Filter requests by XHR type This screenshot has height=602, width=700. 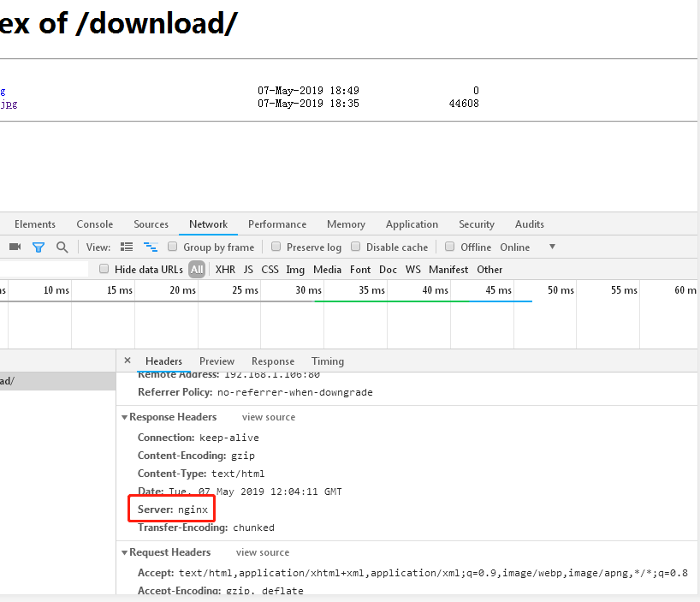(x=225, y=270)
